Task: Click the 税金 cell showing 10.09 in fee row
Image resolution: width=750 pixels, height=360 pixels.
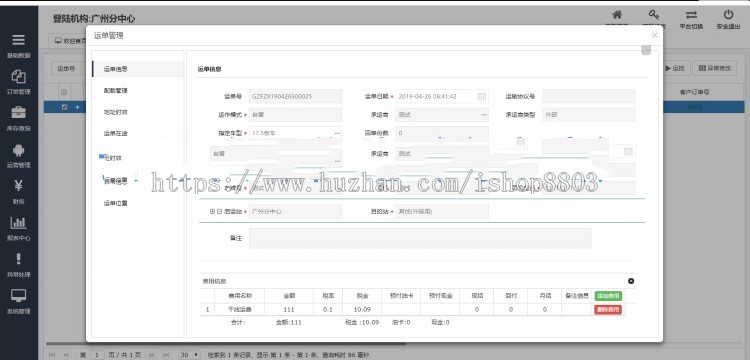Action: 362,310
